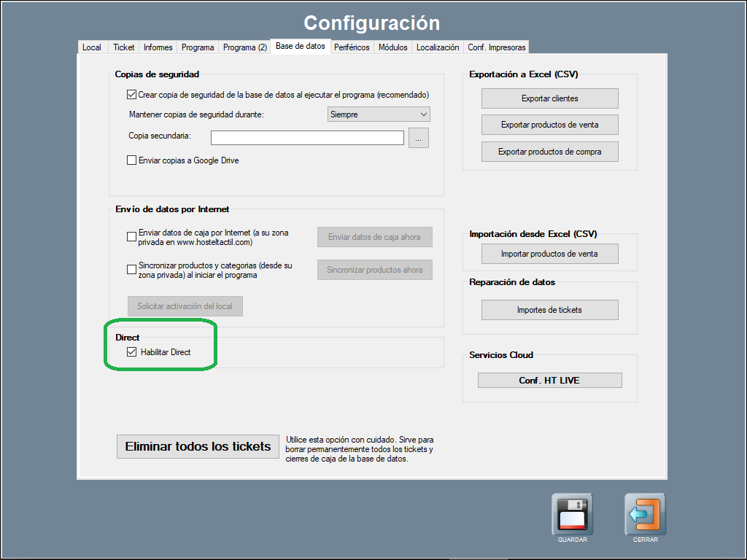The height and width of the screenshot is (560, 747).
Task: Select the Ticket tab
Action: (x=123, y=47)
